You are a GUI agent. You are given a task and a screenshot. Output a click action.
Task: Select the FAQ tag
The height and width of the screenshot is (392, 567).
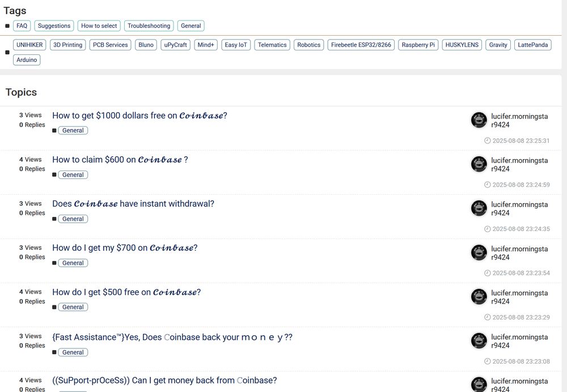(22, 25)
